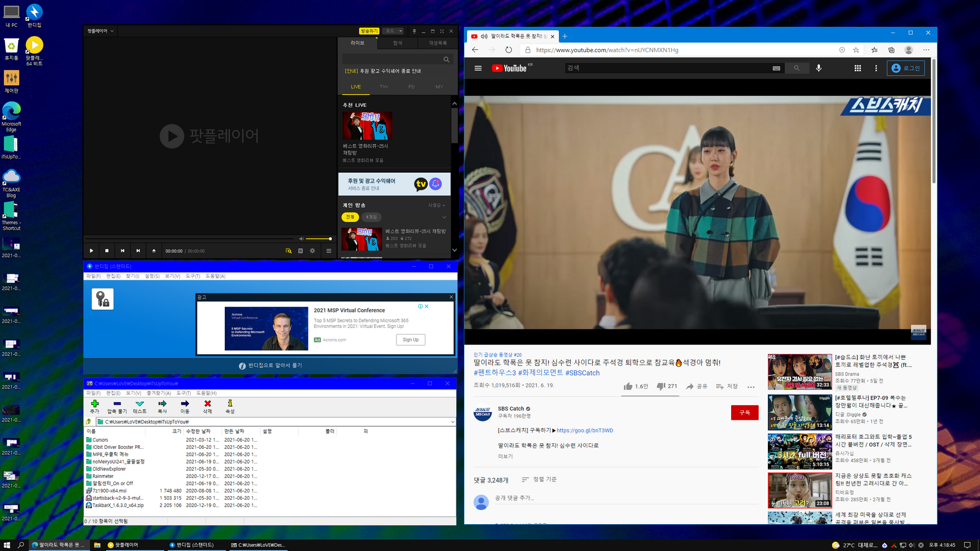Open PotPlayer 모드 dropdown
This screenshot has height=551, width=980.
point(393,31)
